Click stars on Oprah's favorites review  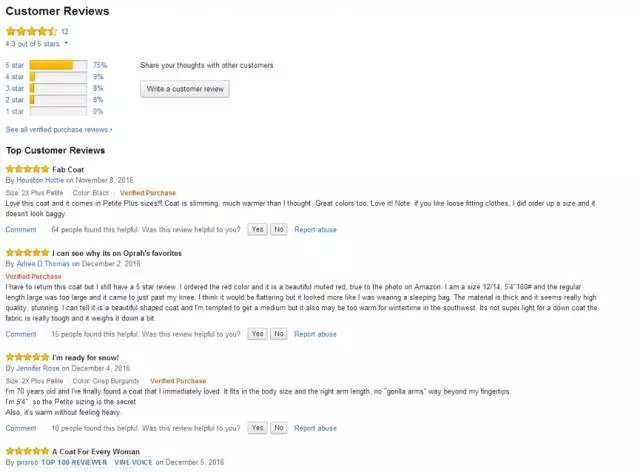click(27, 253)
